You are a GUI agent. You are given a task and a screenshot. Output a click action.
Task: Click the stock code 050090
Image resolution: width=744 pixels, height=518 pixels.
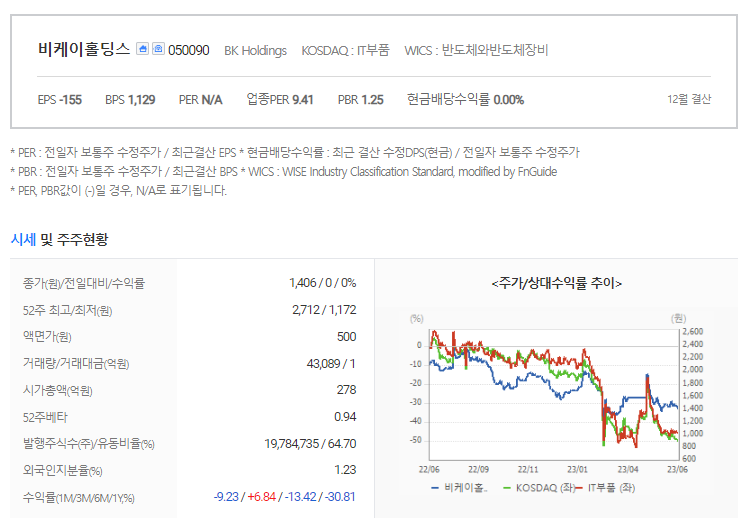point(188,50)
